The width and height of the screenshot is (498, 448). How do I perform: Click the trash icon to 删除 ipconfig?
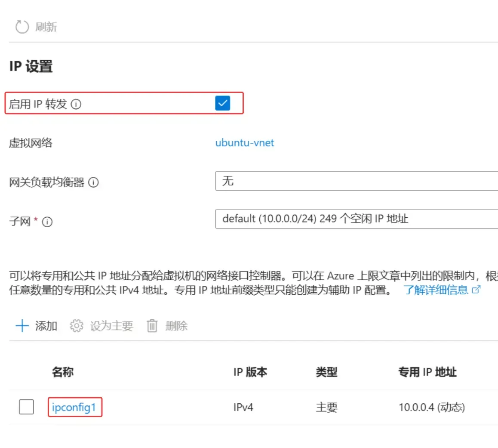tap(151, 326)
